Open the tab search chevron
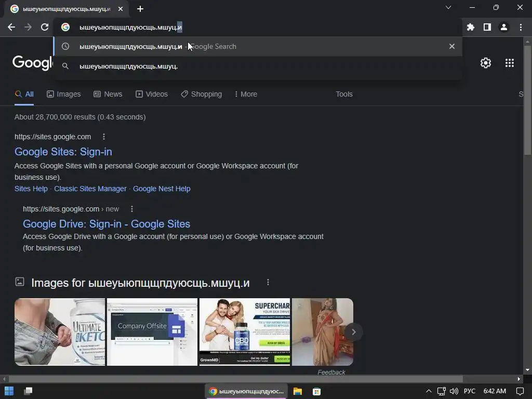 pos(448,7)
